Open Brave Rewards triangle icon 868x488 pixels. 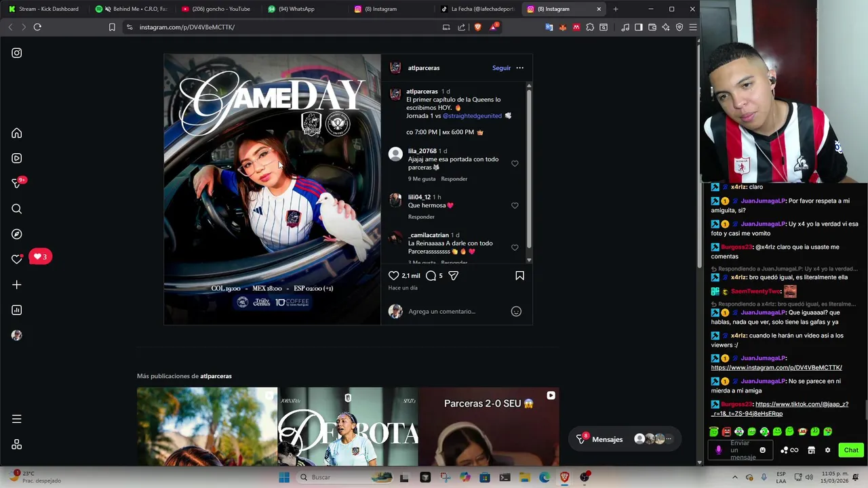pos(494,27)
